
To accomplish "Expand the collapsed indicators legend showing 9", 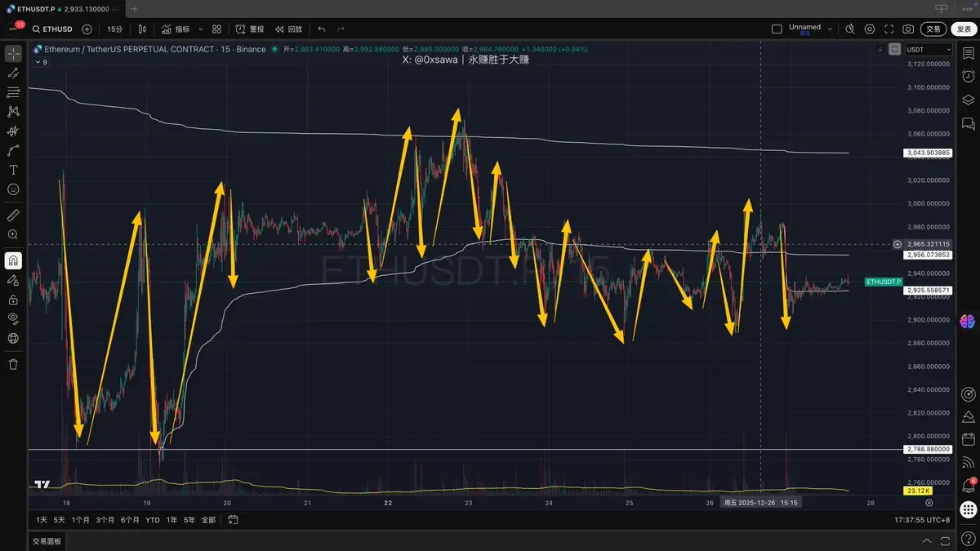I will (41, 62).
